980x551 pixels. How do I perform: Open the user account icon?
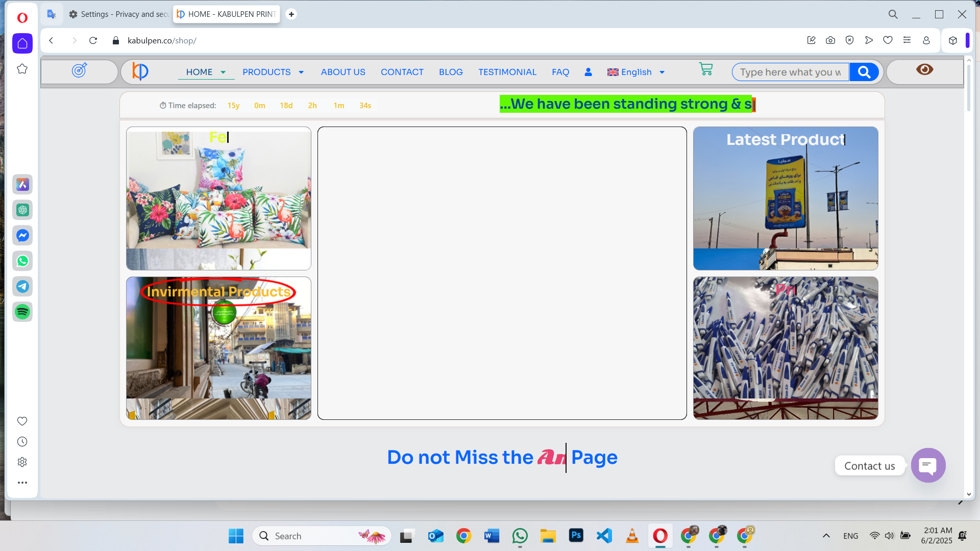[588, 72]
